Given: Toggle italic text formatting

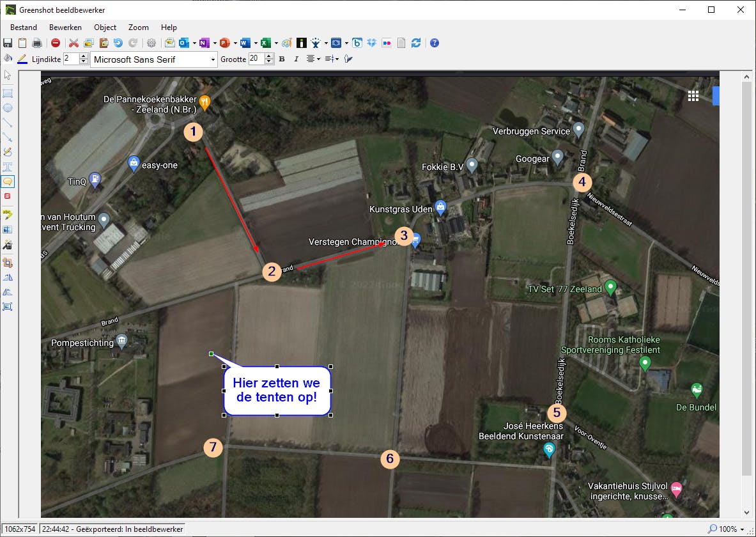Looking at the screenshot, I should point(296,58).
